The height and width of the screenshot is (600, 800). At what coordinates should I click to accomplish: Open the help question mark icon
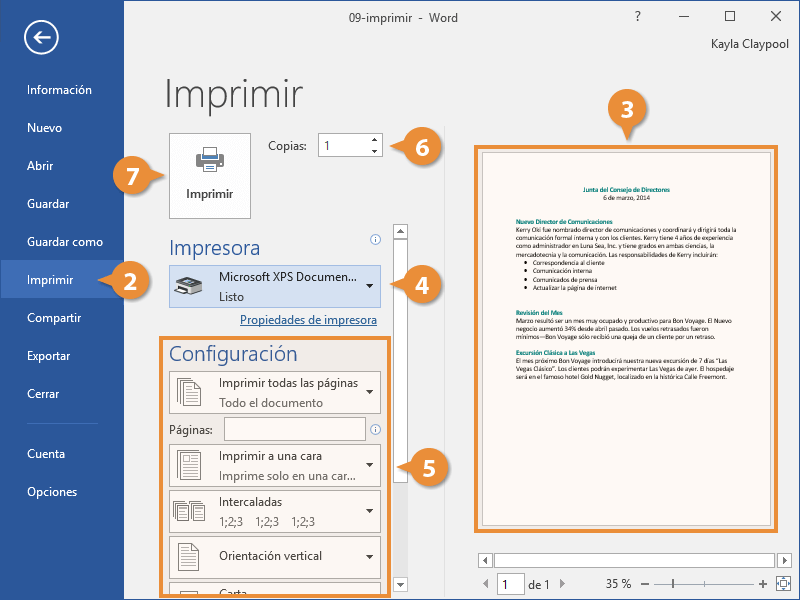[638, 16]
